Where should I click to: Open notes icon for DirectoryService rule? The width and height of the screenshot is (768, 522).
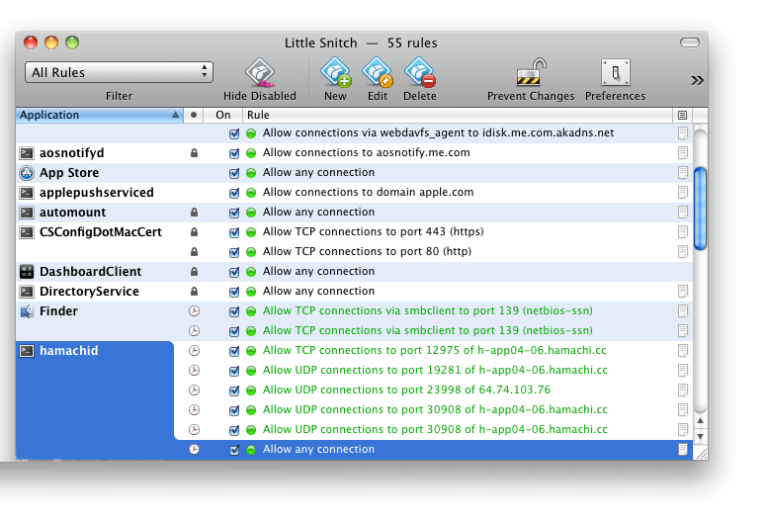(x=682, y=291)
